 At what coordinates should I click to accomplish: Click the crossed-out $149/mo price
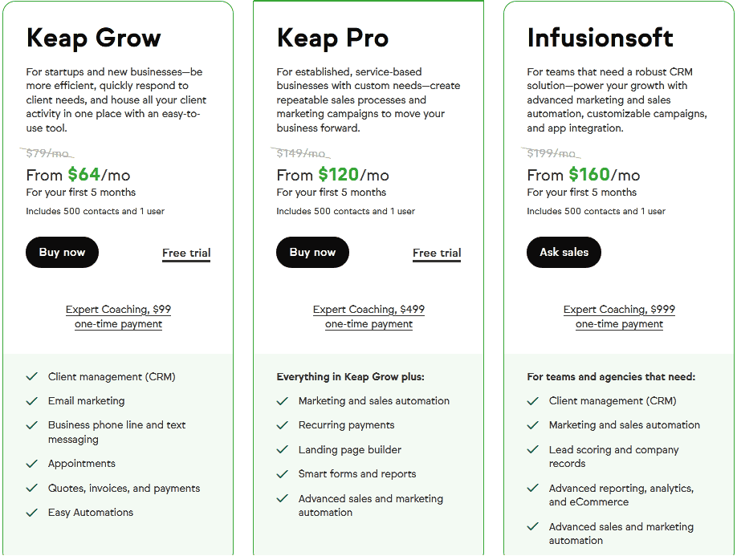point(302,152)
